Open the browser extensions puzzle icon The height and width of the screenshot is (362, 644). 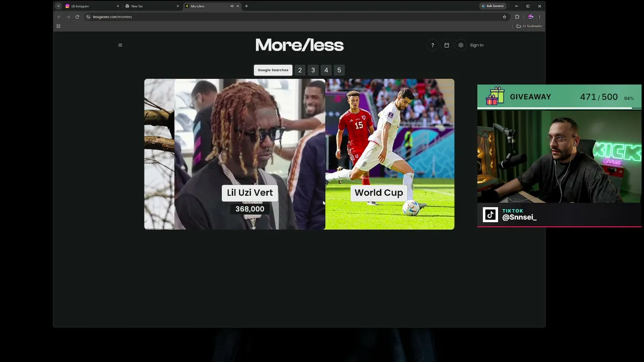[x=517, y=17]
